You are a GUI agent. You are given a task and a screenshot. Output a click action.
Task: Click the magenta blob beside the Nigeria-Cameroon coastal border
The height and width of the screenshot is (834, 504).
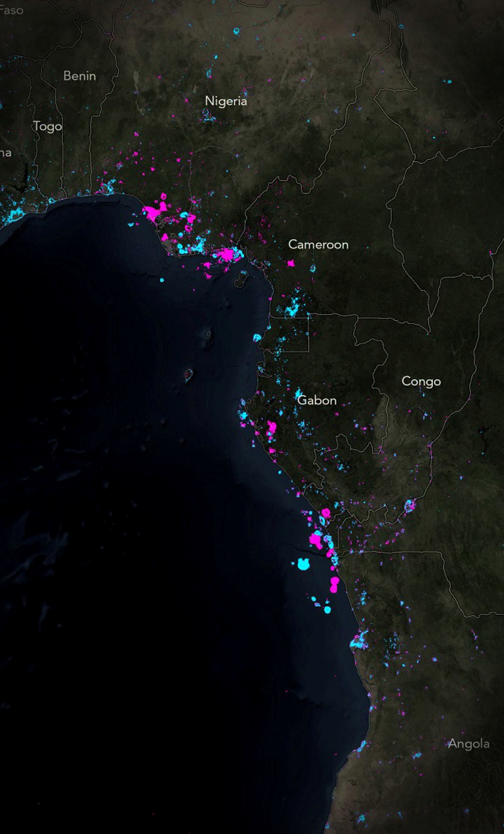coord(227,254)
